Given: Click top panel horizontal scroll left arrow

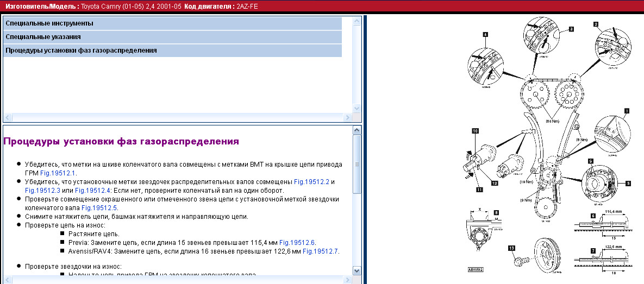Looking at the screenshot, I should (x=8, y=117).
